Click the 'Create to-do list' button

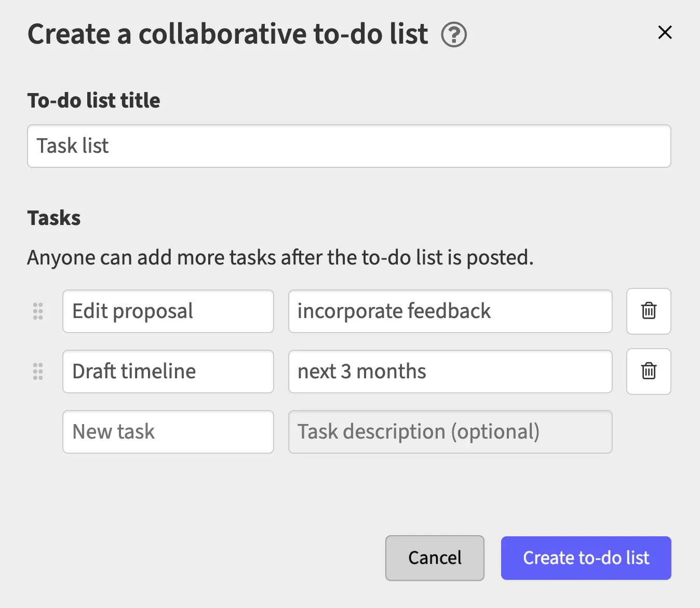coord(586,558)
